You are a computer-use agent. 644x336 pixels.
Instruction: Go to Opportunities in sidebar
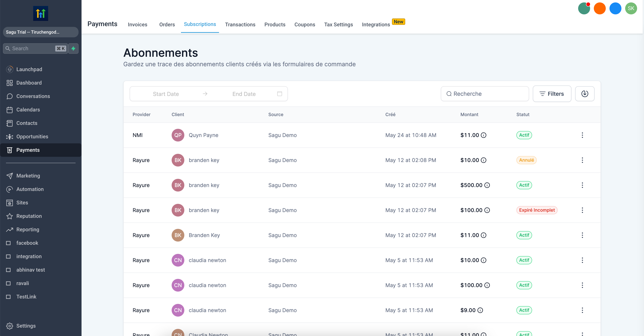coord(32,137)
